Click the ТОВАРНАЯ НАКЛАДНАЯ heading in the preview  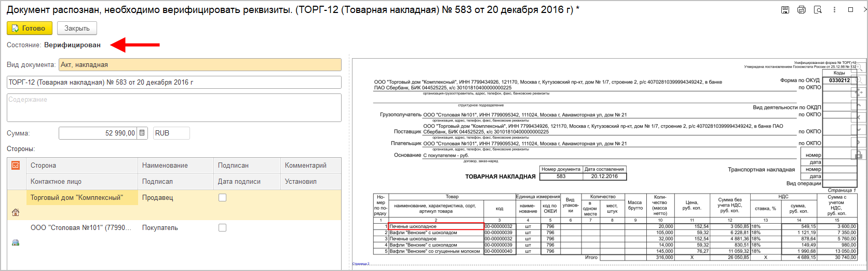500,177
